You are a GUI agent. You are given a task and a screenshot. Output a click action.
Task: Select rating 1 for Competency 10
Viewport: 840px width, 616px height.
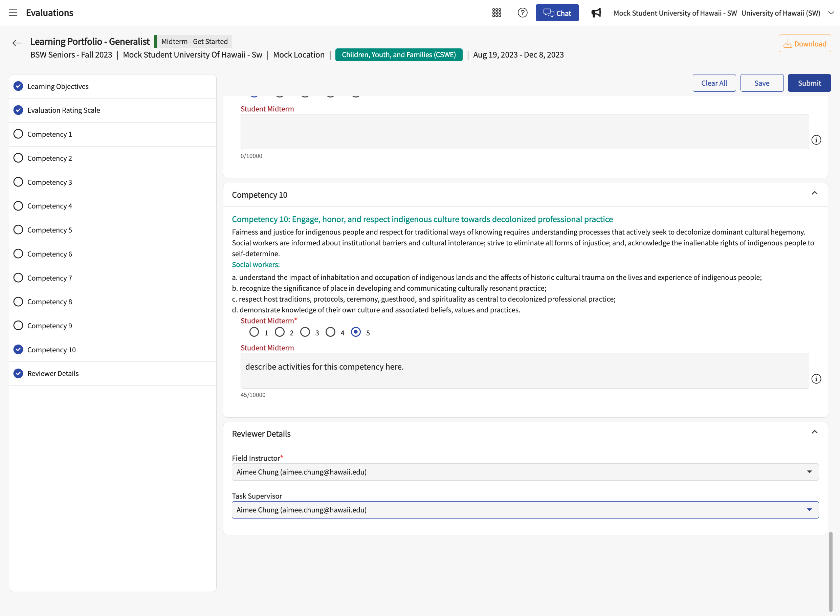[254, 332]
